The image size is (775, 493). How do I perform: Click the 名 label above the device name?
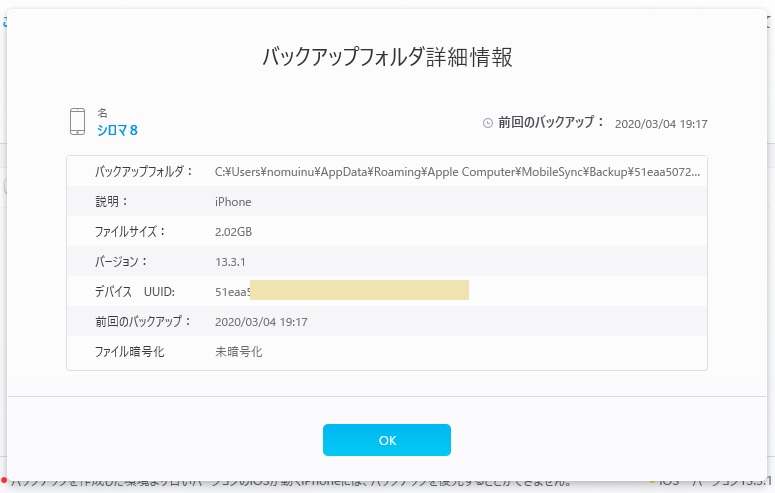102,113
